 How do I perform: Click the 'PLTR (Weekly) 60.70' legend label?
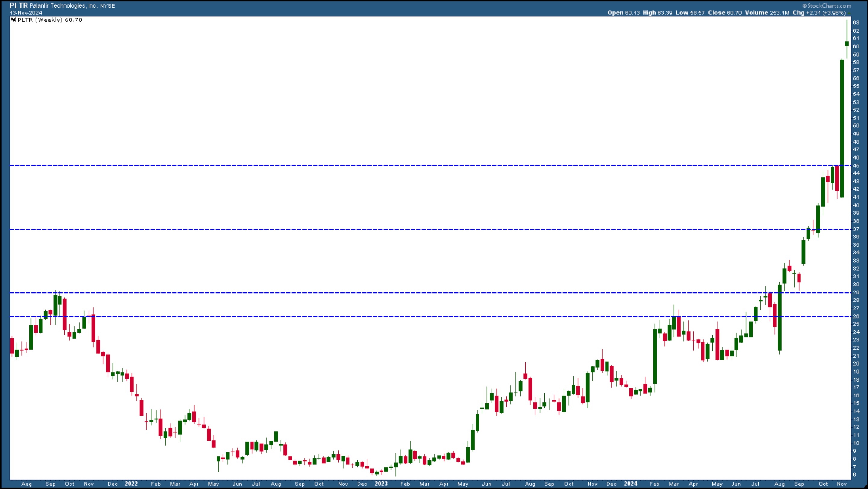[x=50, y=20]
